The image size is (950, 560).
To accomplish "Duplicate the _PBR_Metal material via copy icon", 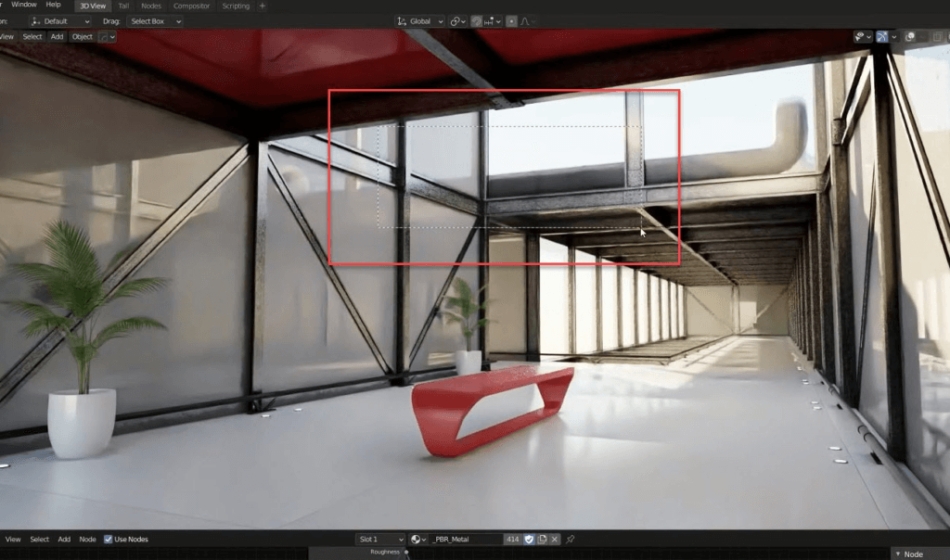I will click(542, 539).
